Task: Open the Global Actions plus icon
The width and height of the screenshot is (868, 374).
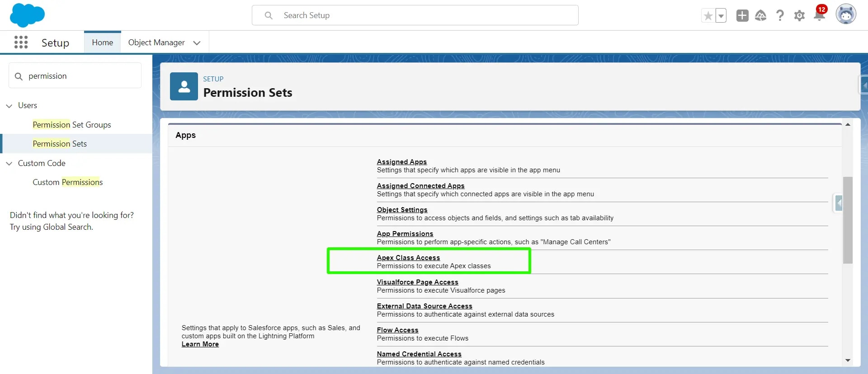Action: (x=742, y=16)
